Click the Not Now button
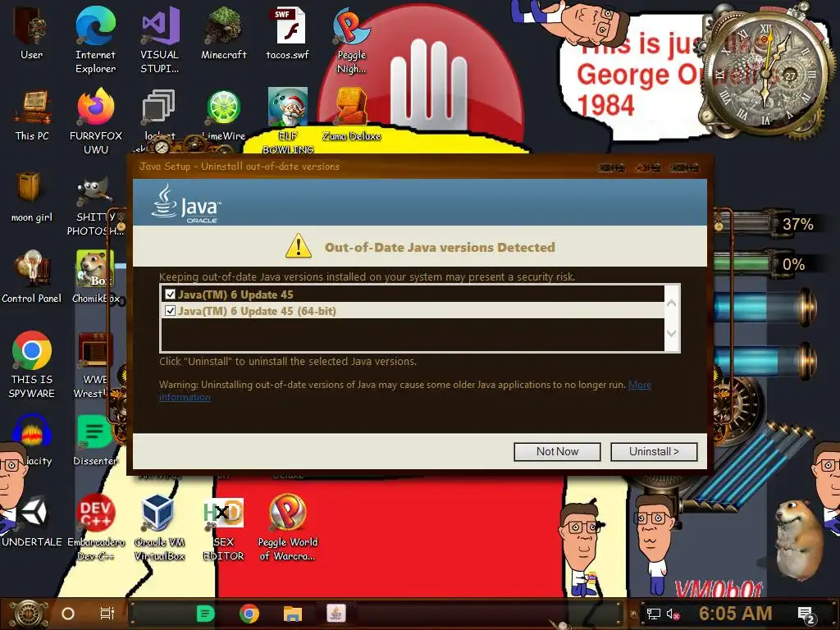840x630 pixels. point(557,452)
